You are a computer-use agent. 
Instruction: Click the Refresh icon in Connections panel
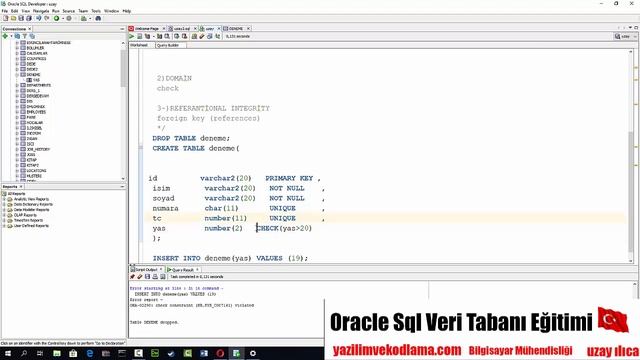click(x=17, y=36)
